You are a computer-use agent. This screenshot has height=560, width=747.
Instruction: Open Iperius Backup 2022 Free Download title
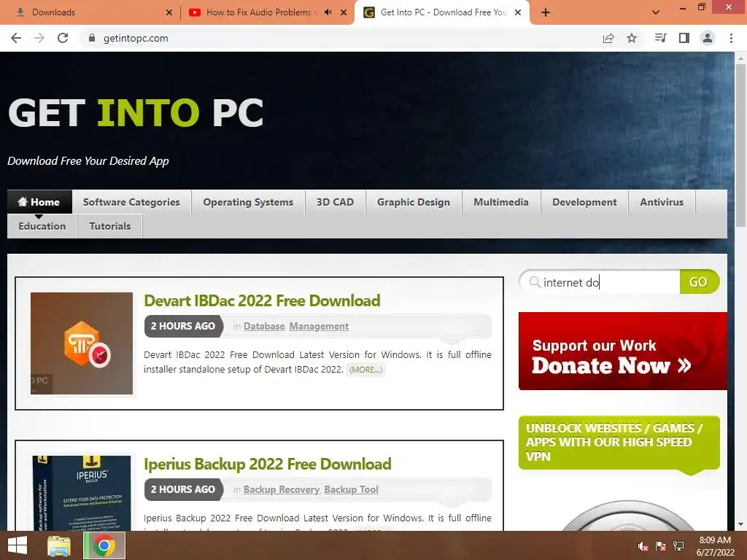pos(267,464)
